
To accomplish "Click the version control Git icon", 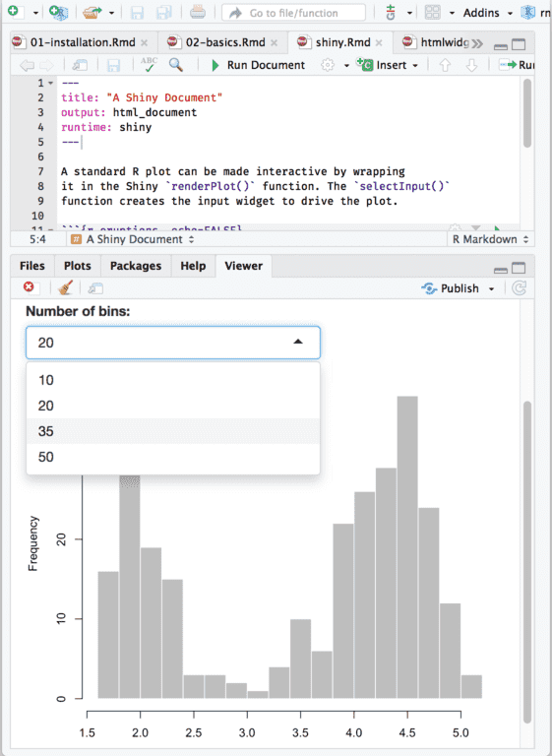I will [391, 12].
